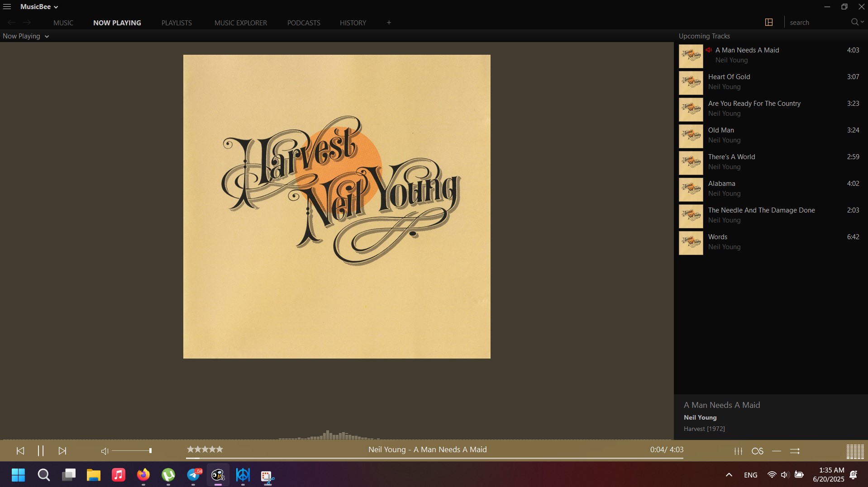Viewport: 868px width, 487px height.
Task: Select Are You Ready For The Country
Action: (x=771, y=109)
